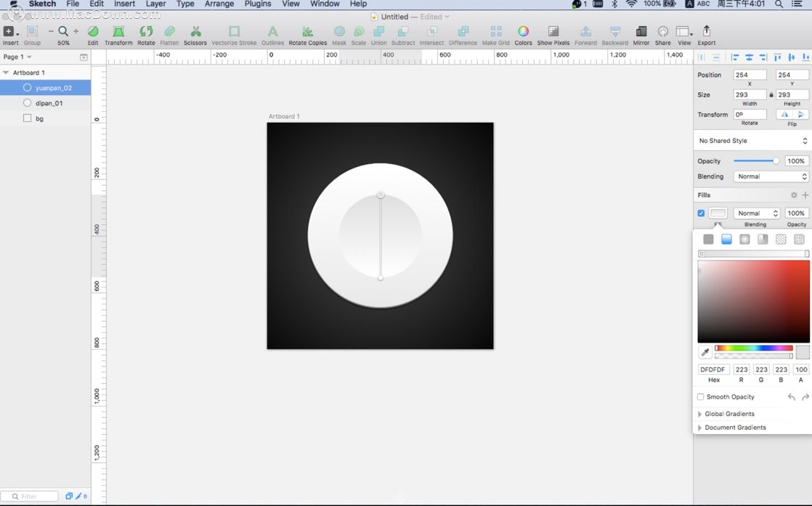
Task: Pick a color with the eyedropper tool
Action: [x=705, y=352]
